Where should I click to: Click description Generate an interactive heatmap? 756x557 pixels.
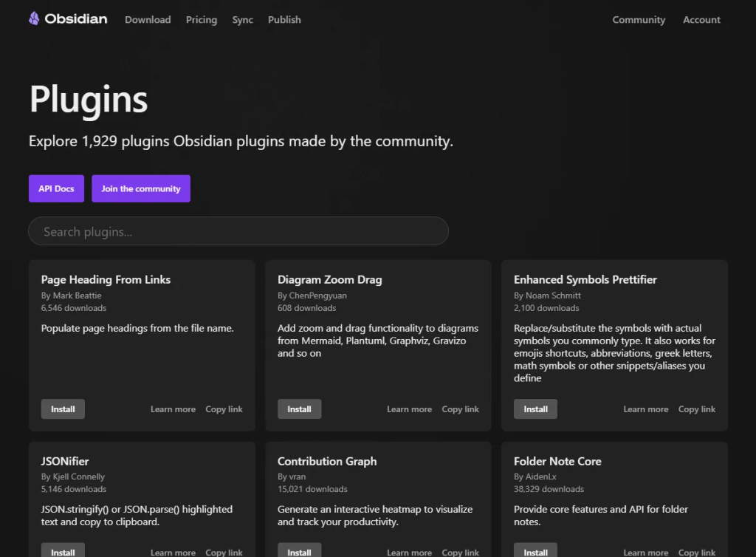pyautogui.click(x=375, y=516)
